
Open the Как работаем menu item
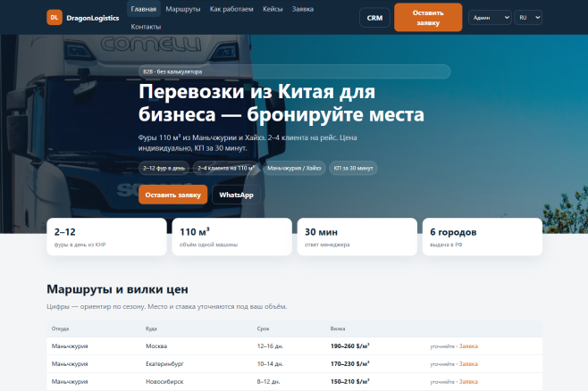[x=231, y=9]
